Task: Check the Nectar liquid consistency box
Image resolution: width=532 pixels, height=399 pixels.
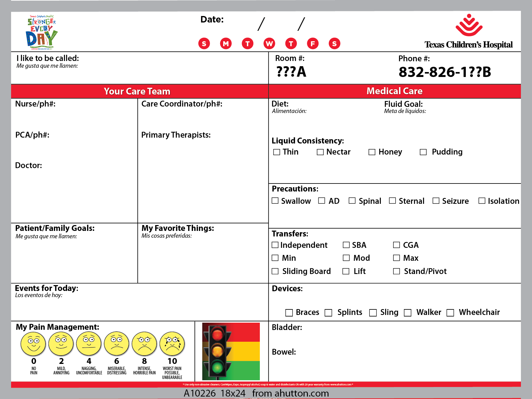Action: tap(320, 152)
